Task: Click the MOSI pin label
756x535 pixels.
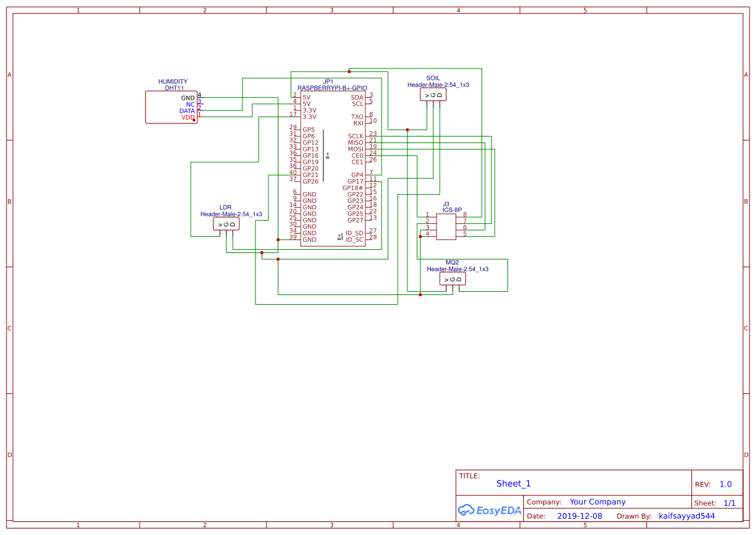Action: point(355,149)
